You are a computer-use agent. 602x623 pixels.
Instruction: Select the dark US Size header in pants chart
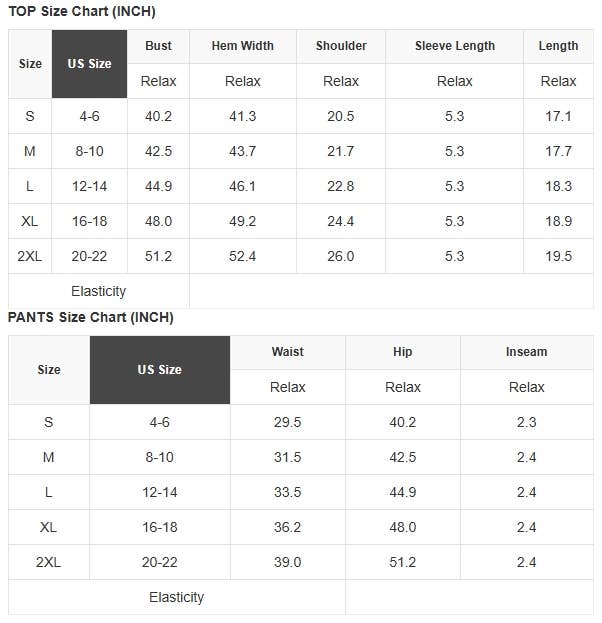pos(160,370)
